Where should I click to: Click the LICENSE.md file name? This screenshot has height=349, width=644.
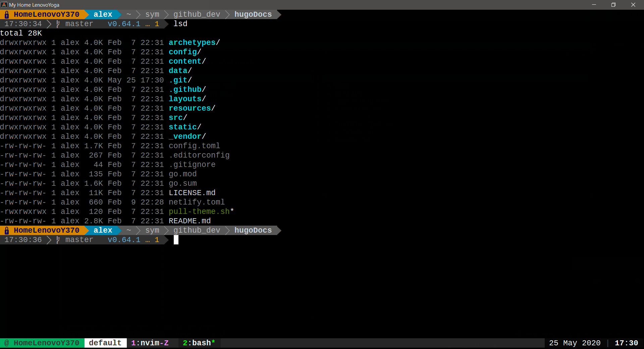point(192,193)
